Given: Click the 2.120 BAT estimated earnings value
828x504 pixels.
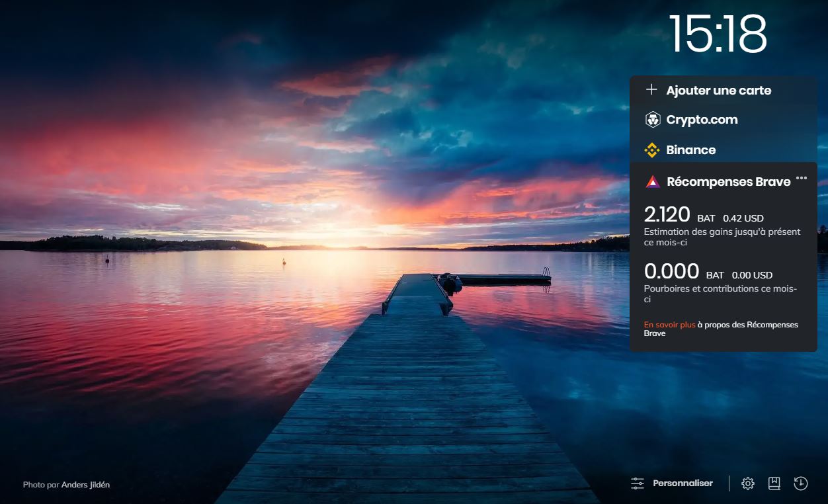Looking at the screenshot, I should click(x=667, y=215).
